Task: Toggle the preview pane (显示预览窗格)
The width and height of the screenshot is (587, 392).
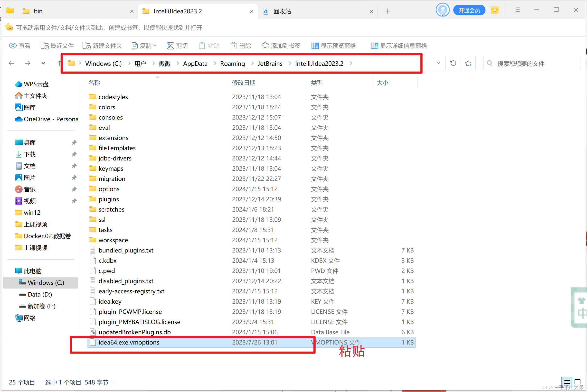Action: (333, 46)
